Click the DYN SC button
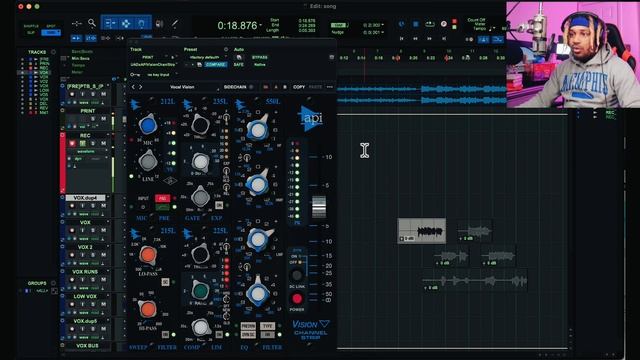This screenshot has width=640, height=360. pyautogui.click(x=248, y=334)
